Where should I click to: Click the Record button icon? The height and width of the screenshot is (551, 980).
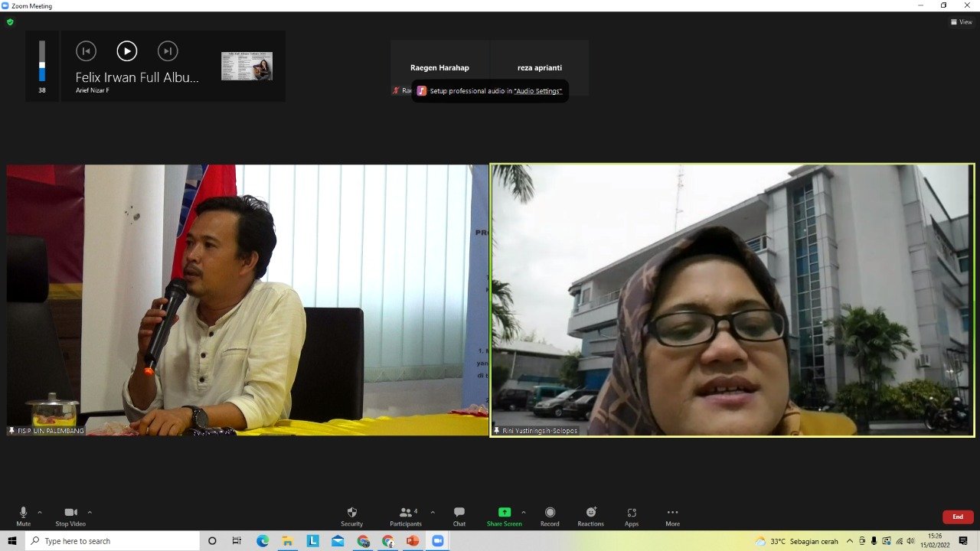click(x=550, y=513)
